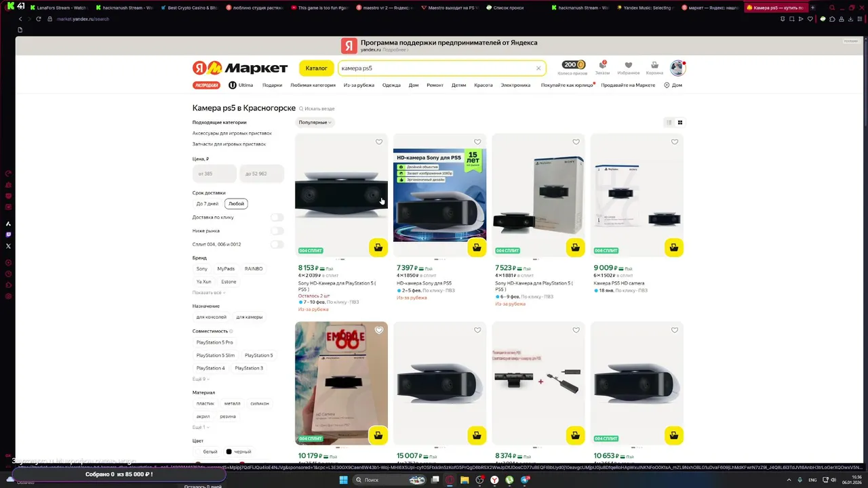Add 7 523 ₽ Sony camera to cart

(575, 247)
